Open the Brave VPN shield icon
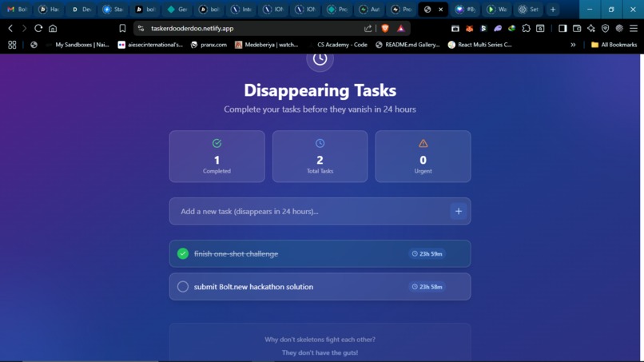The height and width of the screenshot is (362, 644). 605,28
